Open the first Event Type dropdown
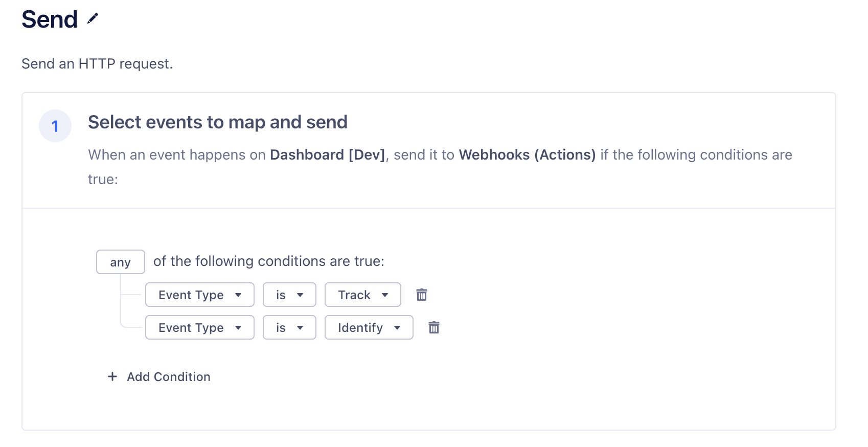Screen dimensions: 868x447 coord(199,295)
